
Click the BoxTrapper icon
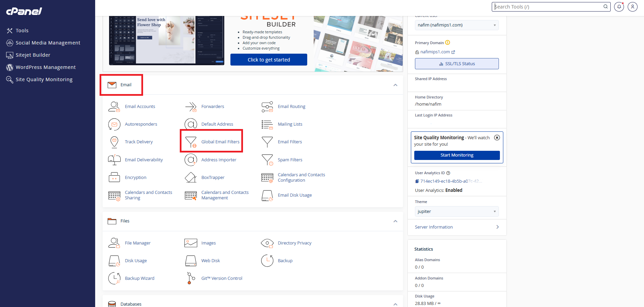[x=191, y=177]
